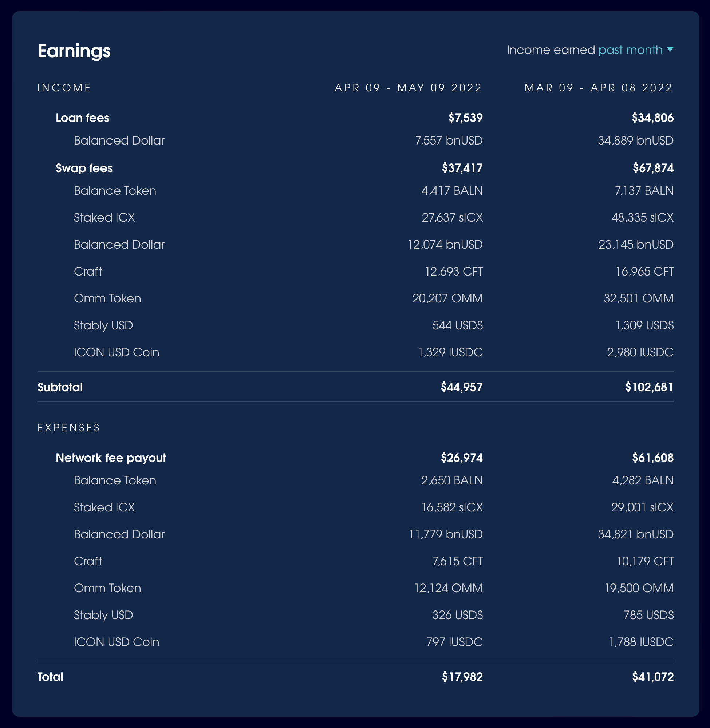Click the Total $17,982 value
710x728 pixels.
tap(462, 677)
